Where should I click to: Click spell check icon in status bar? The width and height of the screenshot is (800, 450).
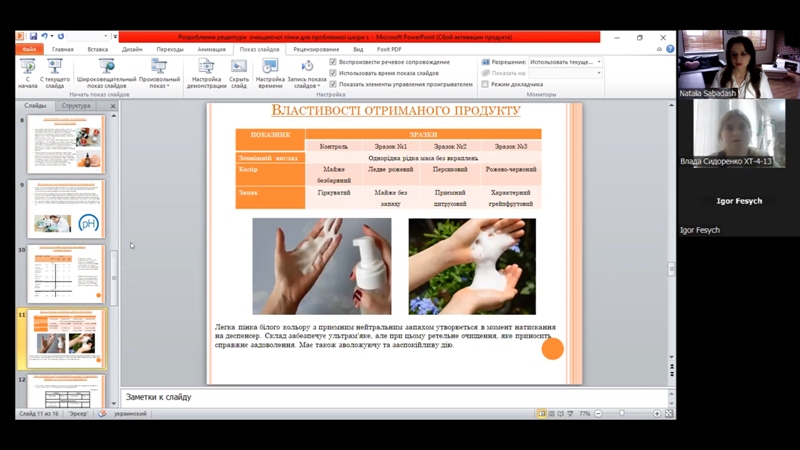102,414
